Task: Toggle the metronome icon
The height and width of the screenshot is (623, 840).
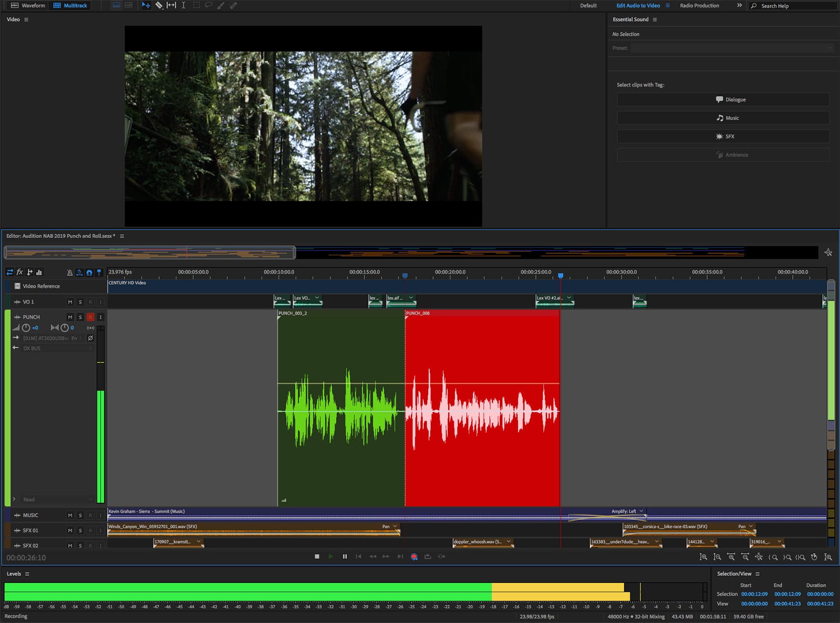Action: pos(70,273)
